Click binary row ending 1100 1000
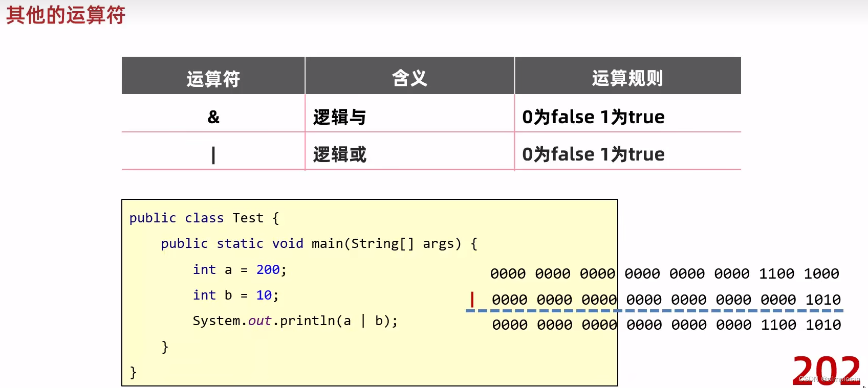This screenshot has height=388, width=868. pyautogui.click(x=664, y=273)
